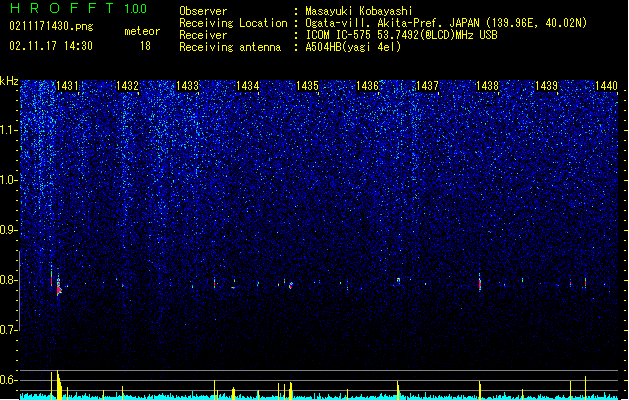
Task: Click the Receiving Location label
Action: coord(233,23)
